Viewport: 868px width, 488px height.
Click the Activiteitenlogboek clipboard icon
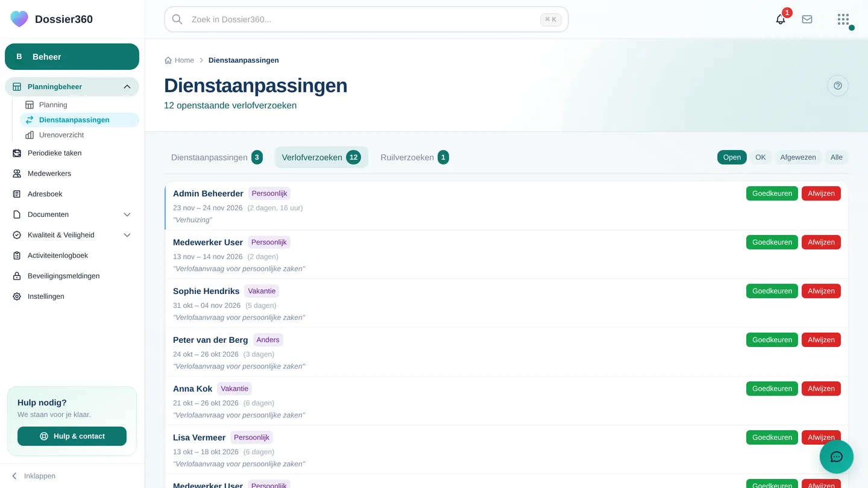click(17, 255)
